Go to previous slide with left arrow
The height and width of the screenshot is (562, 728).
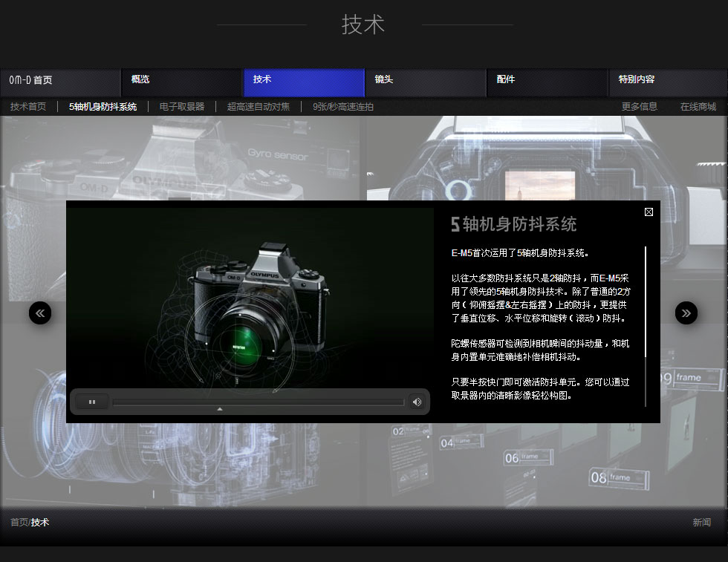(x=40, y=313)
